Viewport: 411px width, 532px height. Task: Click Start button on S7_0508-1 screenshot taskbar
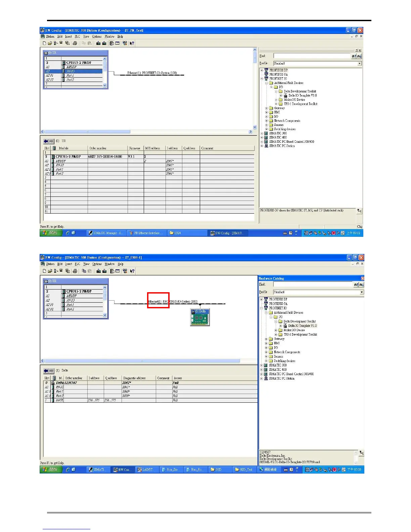[x=51, y=470]
